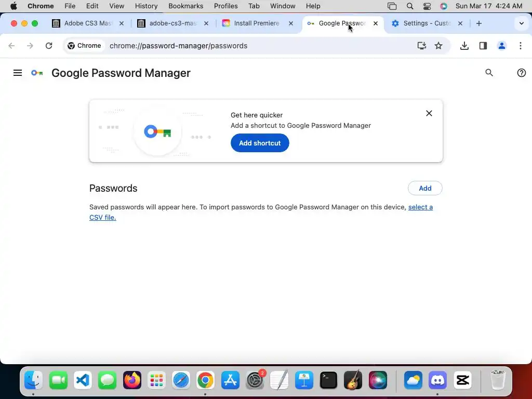This screenshot has width=532, height=399.
Task: Dismiss the Get here quicker card
Action: 429,113
